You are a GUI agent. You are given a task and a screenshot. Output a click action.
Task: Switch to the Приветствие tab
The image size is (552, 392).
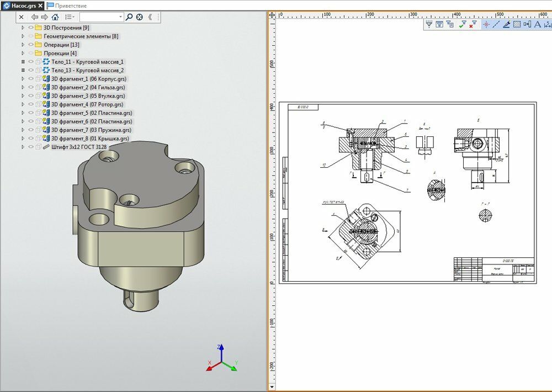71,5
